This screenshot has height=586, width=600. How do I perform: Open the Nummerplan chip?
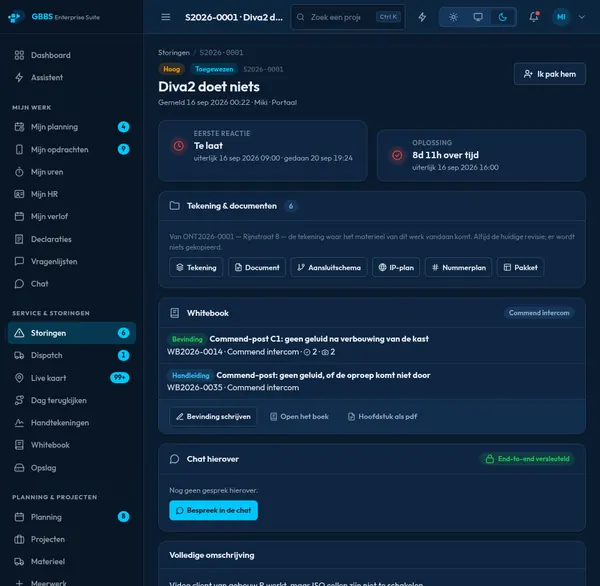point(458,268)
